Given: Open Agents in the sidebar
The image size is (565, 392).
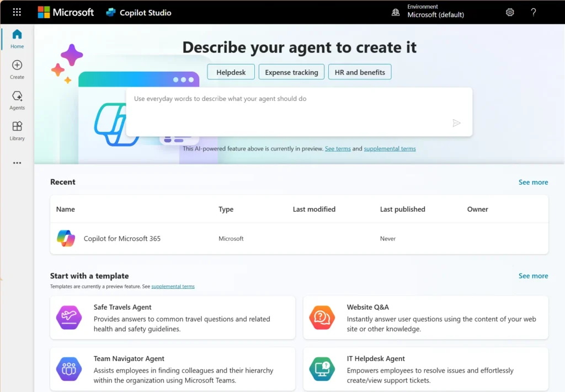Looking at the screenshot, I should pos(17,100).
